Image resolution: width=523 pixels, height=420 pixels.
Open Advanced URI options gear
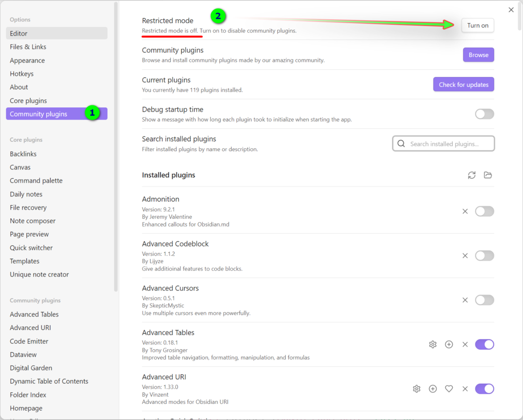(417, 389)
